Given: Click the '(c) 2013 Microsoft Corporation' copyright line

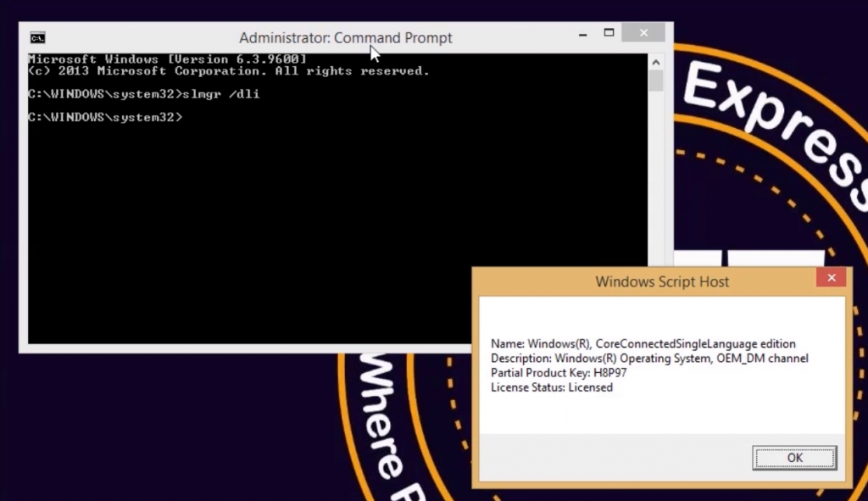Looking at the screenshot, I should 229,71.
